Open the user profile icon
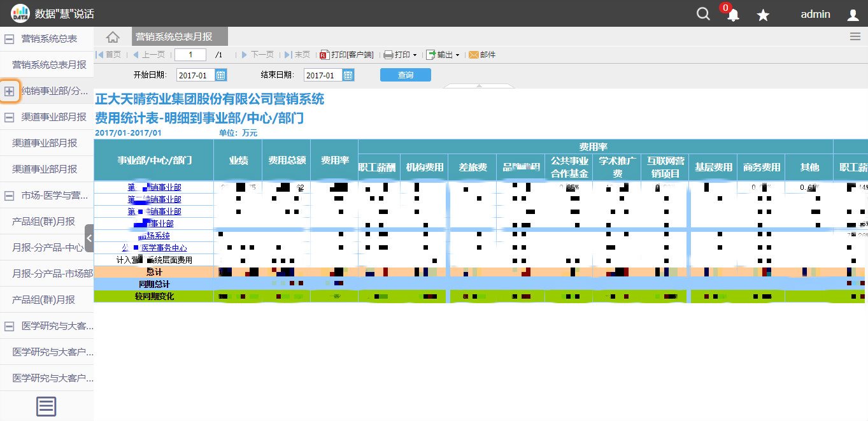The width and height of the screenshot is (868, 421). coord(853,15)
